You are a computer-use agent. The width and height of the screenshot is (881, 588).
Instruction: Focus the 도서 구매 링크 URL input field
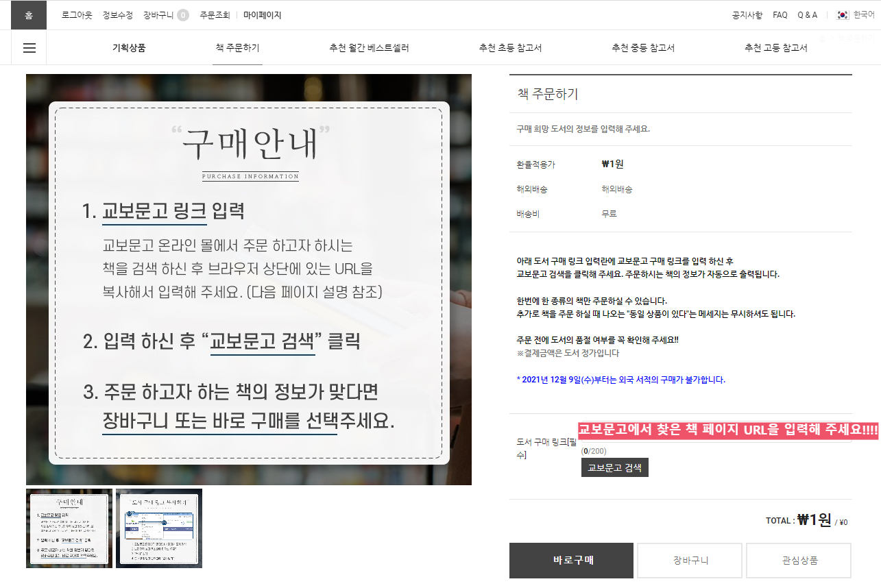[x=716, y=432]
